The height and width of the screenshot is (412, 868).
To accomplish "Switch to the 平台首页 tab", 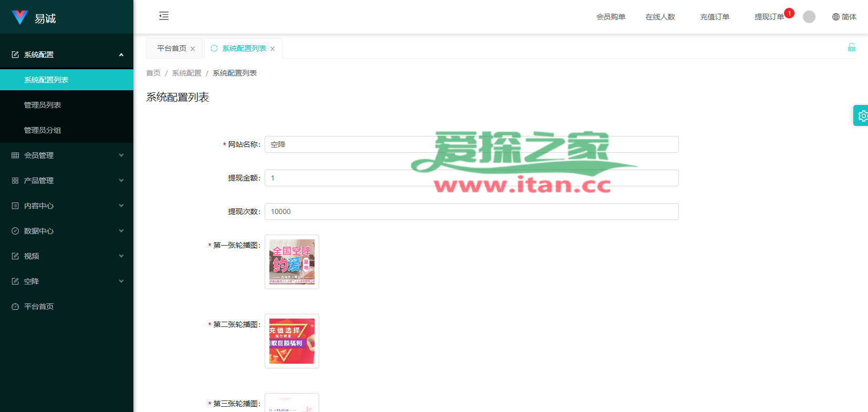I will click(x=171, y=48).
